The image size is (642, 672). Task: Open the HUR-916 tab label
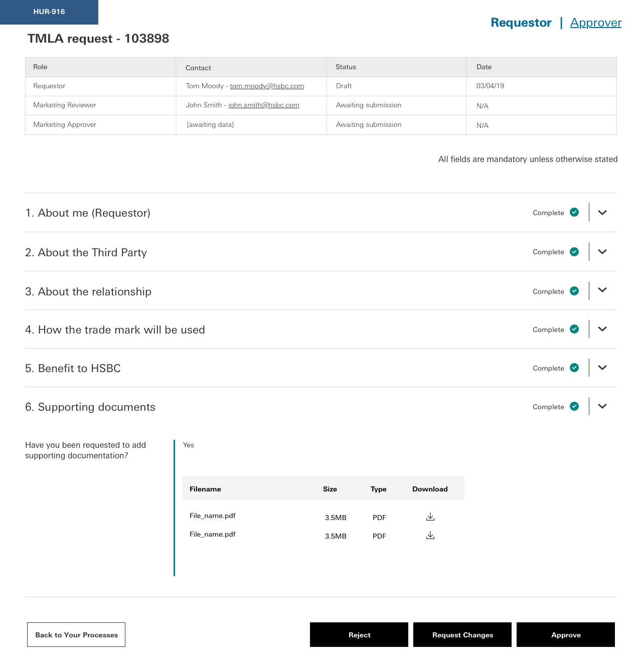tap(49, 12)
